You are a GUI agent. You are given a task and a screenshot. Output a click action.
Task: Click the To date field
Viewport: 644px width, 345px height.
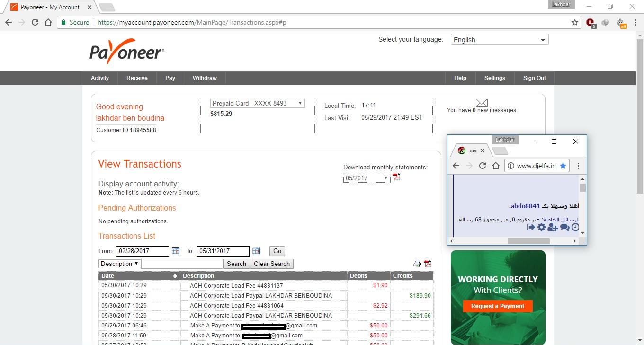pos(223,251)
